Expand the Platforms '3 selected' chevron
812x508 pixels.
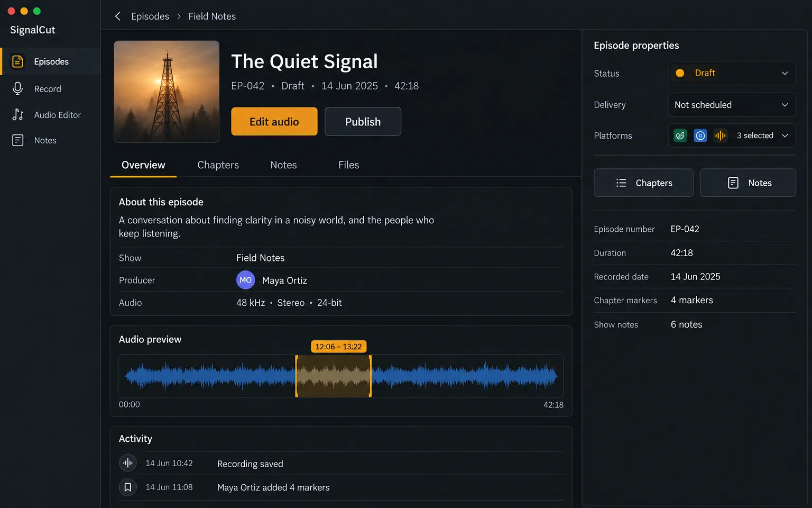point(785,135)
